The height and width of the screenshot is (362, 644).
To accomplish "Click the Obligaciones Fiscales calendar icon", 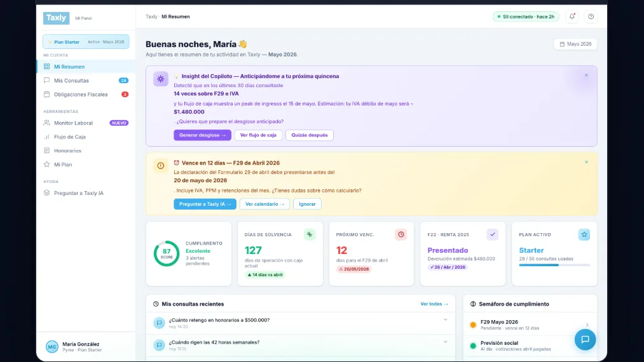I will 47,95.
